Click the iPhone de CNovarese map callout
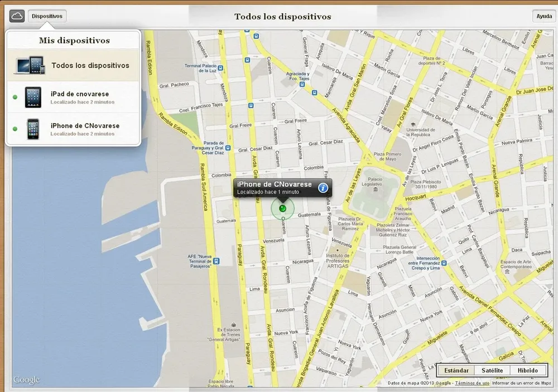 click(x=275, y=187)
